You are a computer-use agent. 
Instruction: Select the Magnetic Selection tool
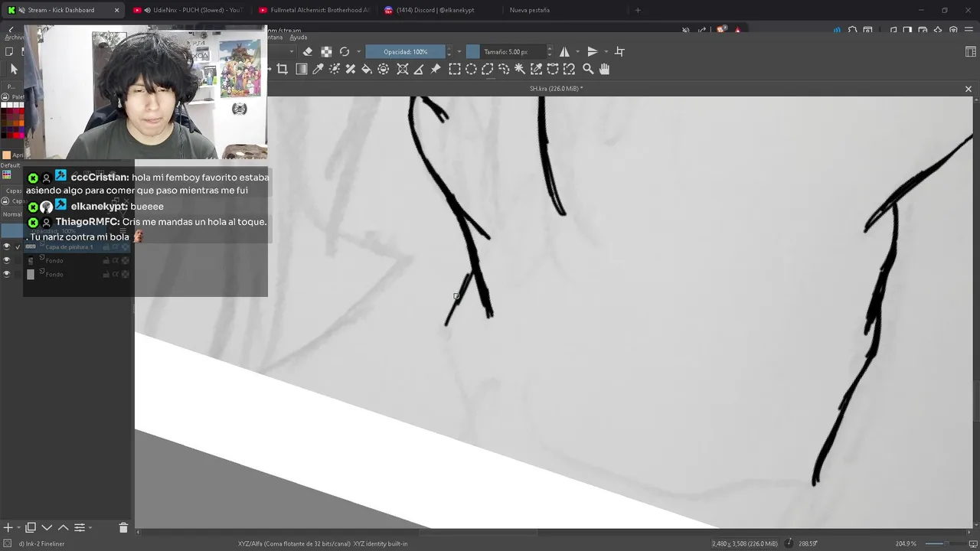click(569, 69)
